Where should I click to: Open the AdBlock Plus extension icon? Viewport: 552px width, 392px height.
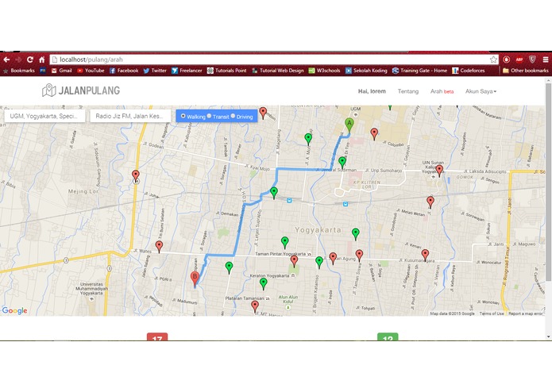click(519, 60)
